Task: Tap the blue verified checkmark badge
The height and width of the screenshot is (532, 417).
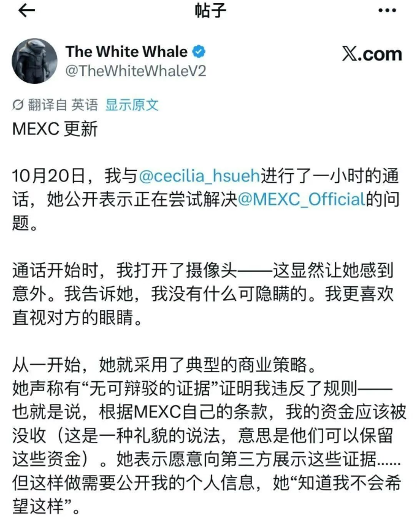Action: pyautogui.click(x=199, y=51)
